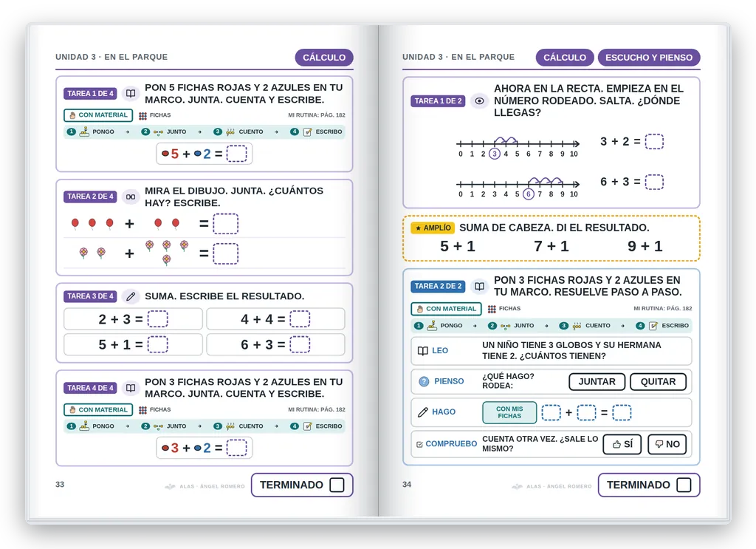Click page number 33

pos(60,485)
